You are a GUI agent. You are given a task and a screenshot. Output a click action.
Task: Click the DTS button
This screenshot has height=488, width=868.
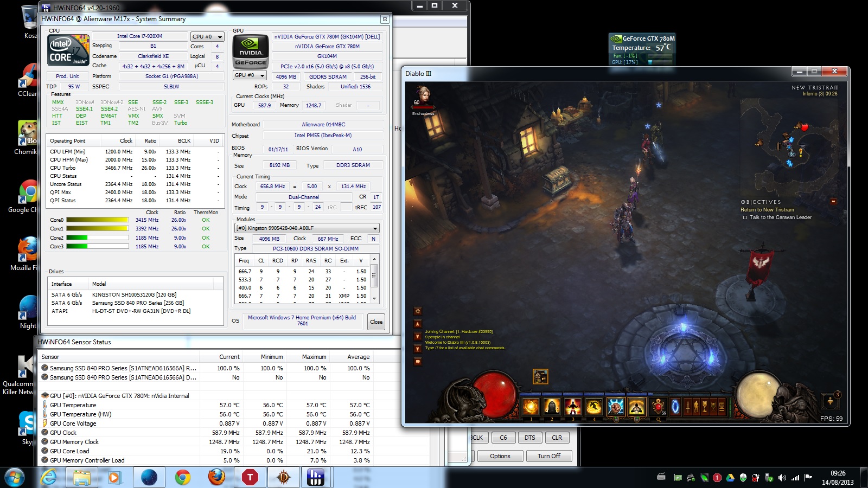tap(530, 438)
